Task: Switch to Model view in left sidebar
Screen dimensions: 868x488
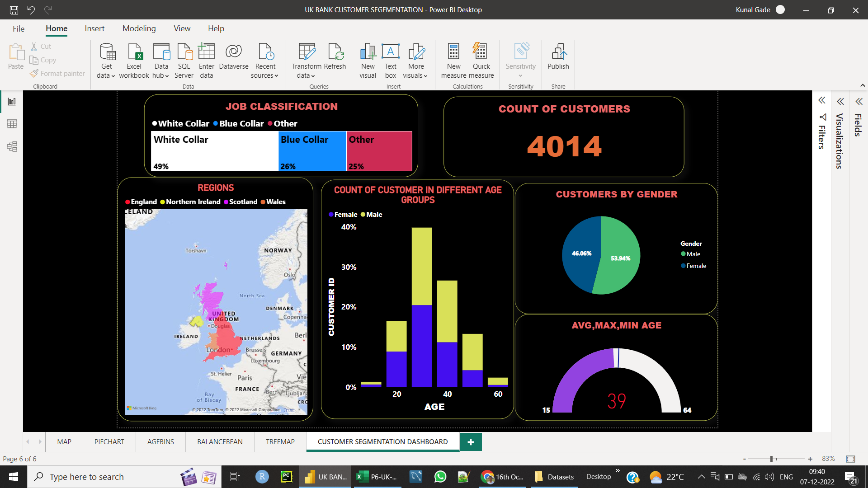Action: [x=12, y=146]
